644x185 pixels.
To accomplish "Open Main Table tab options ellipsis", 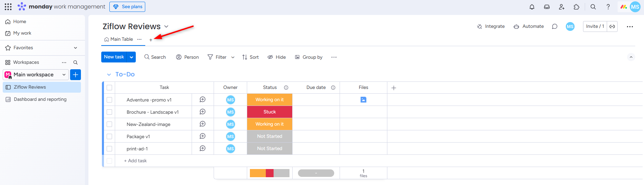I will point(139,39).
